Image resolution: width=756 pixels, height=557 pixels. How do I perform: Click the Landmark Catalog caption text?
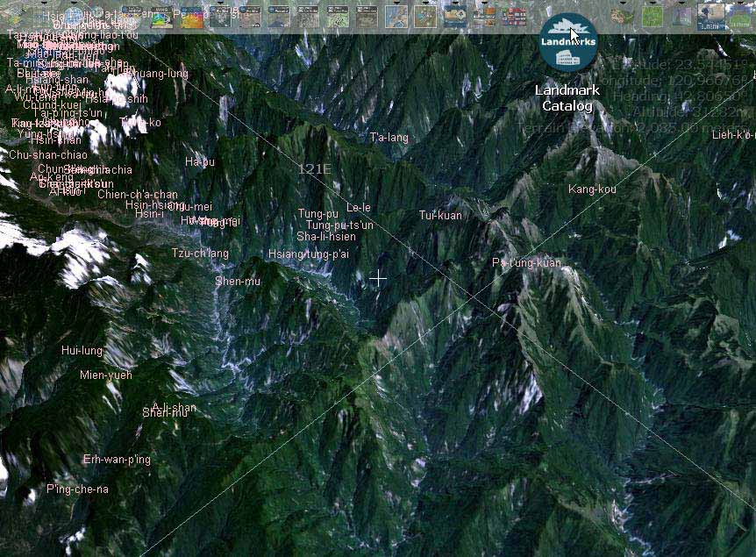tap(567, 98)
